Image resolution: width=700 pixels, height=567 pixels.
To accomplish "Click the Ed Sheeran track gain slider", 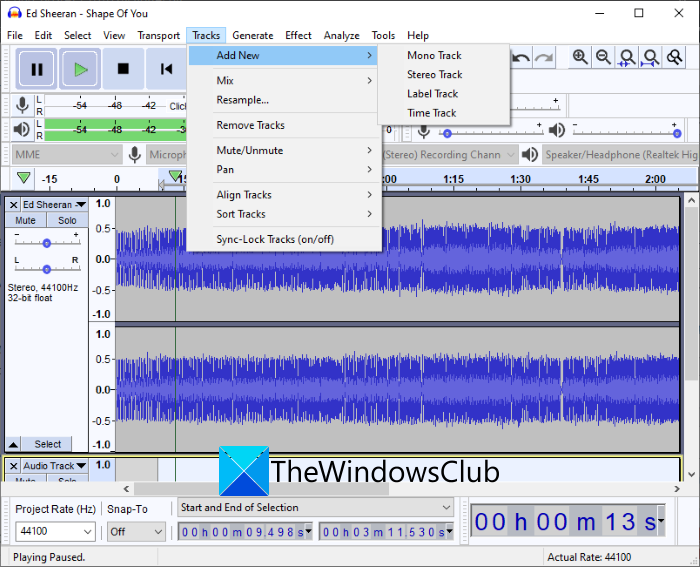I will tap(47, 243).
